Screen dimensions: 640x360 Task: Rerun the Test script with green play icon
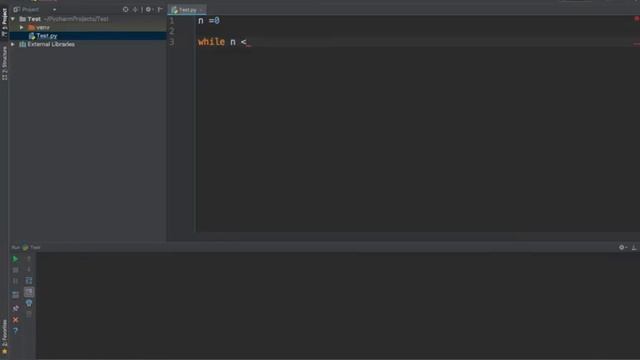tap(15, 259)
